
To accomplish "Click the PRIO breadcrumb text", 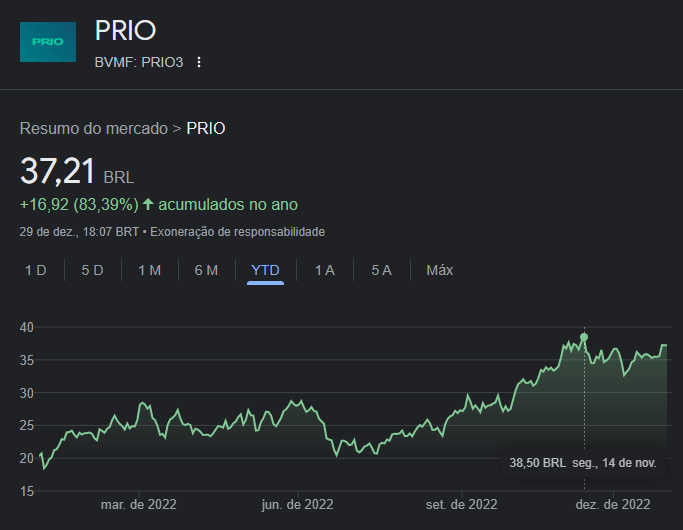I will point(206,128).
